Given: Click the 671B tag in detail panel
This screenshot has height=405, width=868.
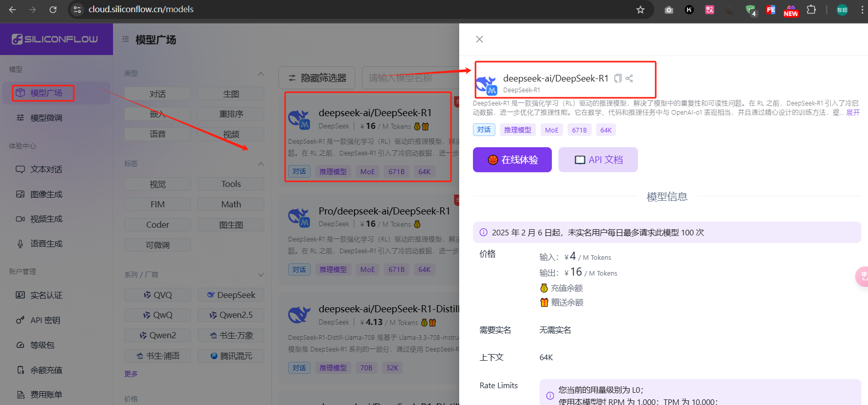Looking at the screenshot, I should (x=579, y=130).
